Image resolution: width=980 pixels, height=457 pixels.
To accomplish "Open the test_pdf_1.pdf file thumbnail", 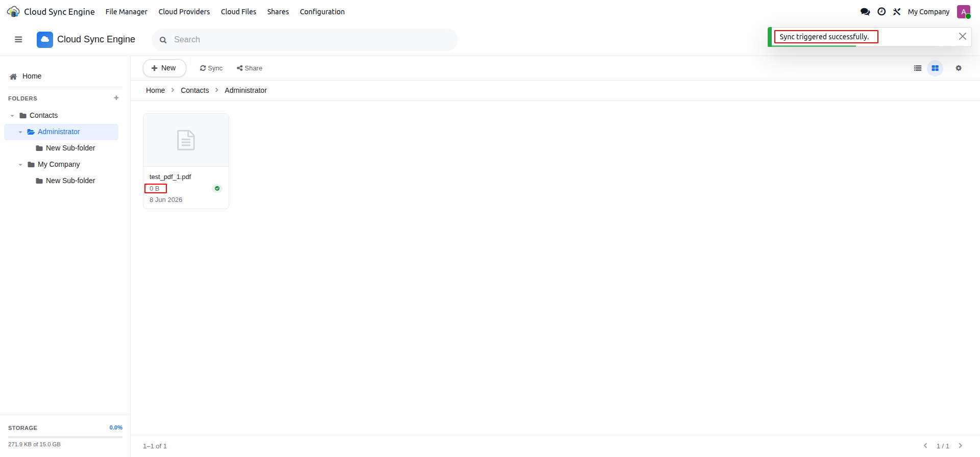I will (x=186, y=140).
